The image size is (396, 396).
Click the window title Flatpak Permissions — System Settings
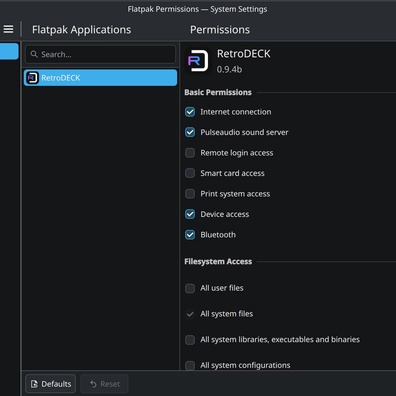coord(197,9)
